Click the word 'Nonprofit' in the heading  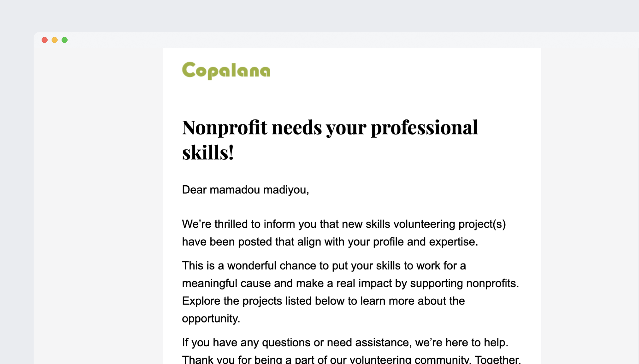[224, 127]
